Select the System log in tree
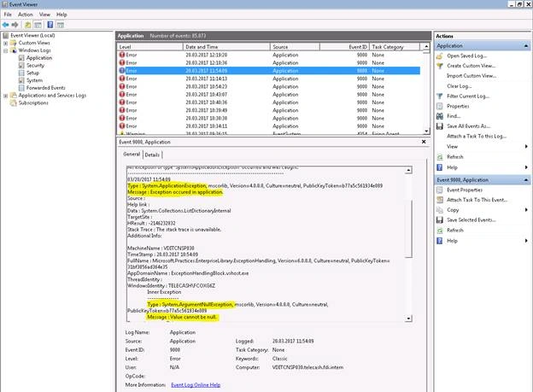 pos(35,80)
